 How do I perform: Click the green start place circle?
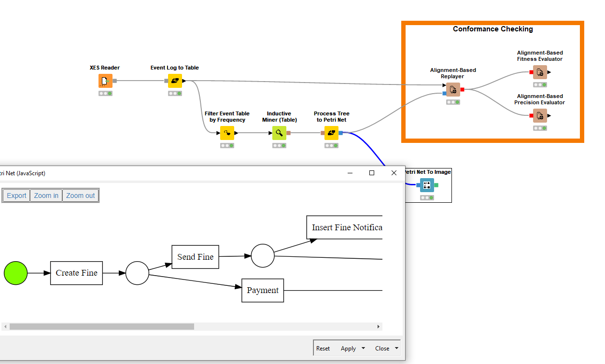coord(15,273)
